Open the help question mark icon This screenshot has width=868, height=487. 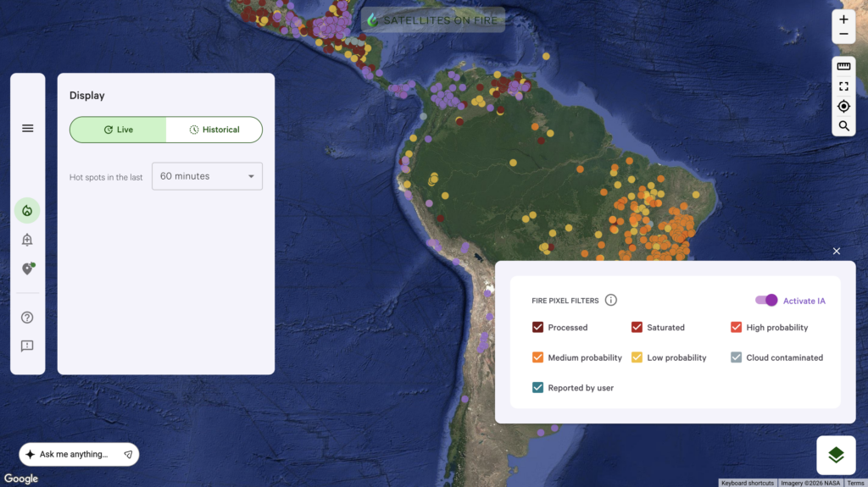coord(27,317)
